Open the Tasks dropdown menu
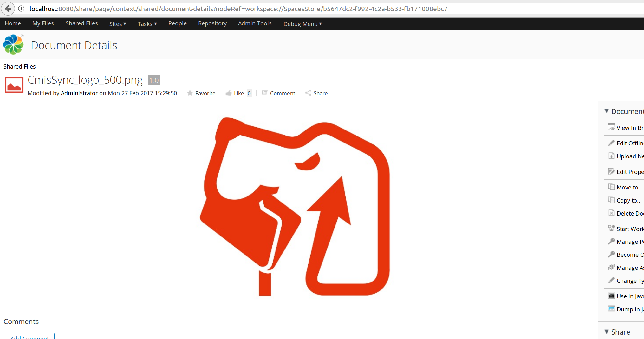This screenshot has width=644, height=339. coord(147,24)
